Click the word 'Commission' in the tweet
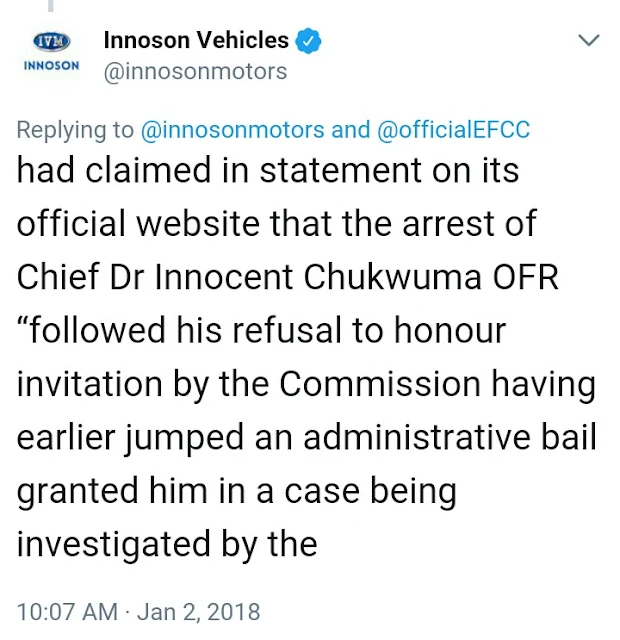The height and width of the screenshot is (640, 620). coord(380,384)
